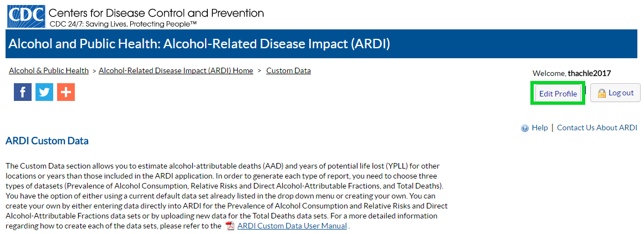This screenshot has width=644, height=234.
Task: Go to Alcohol-Related Disease Impact (ARDI) Home breadcrumb
Action: coord(176,70)
